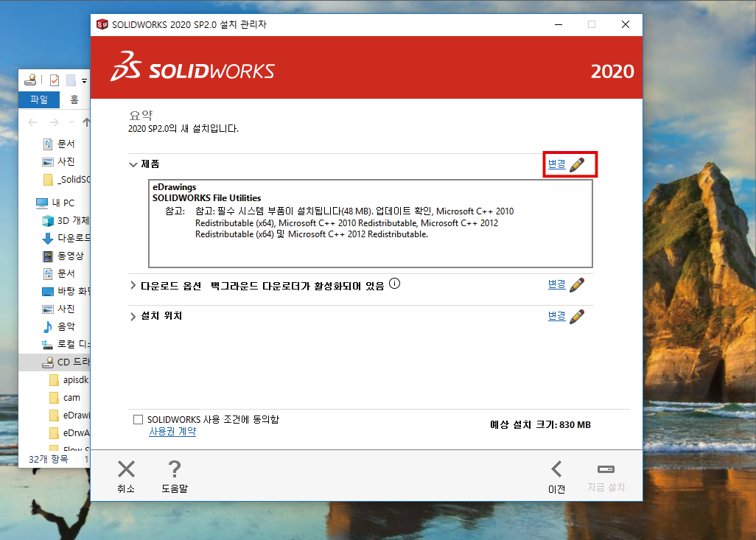
Task: Expand the 다운로드 옵션 section
Action: tap(133, 285)
